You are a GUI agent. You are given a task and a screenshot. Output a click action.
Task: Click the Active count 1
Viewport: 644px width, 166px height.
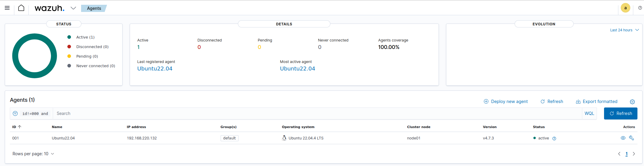[x=138, y=47]
